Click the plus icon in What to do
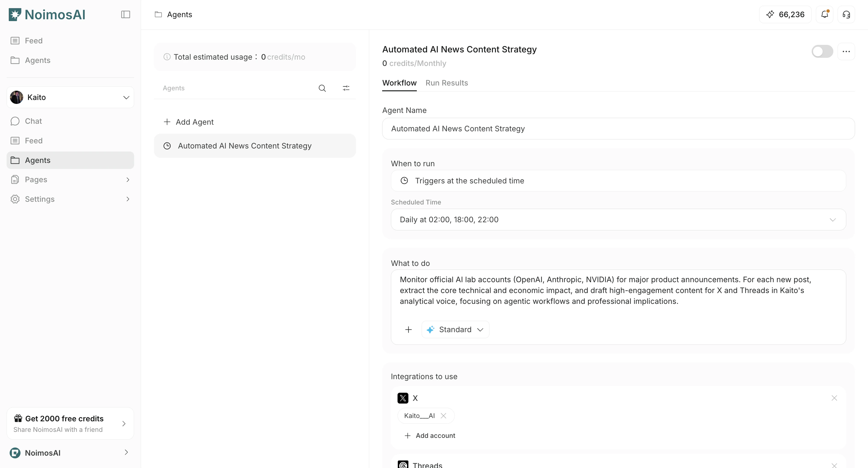Image resolution: width=868 pixels, height=468 pixels. pyautogui.click(x=408, y=330)
